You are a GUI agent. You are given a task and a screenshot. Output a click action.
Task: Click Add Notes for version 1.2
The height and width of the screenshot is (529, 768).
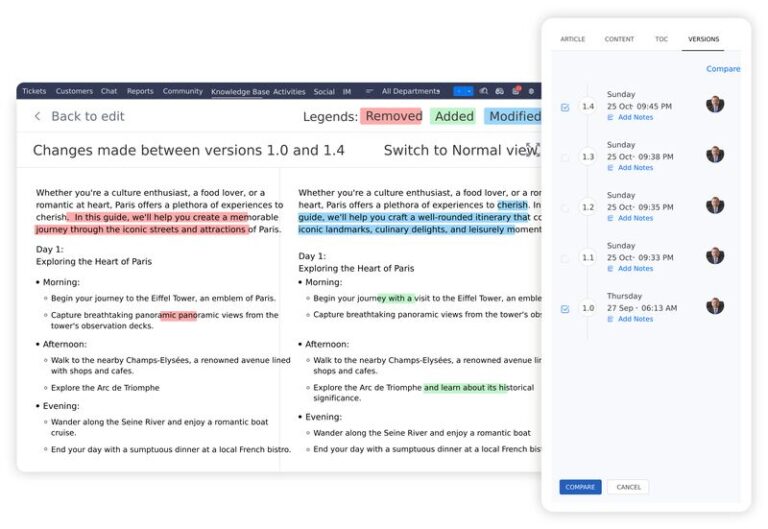coord(635,218)
